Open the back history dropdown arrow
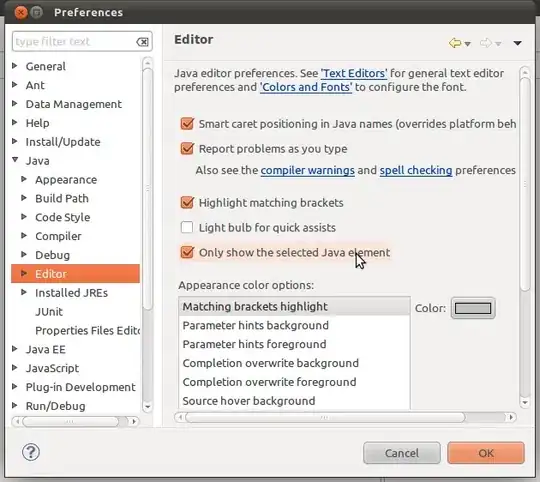This screenshot has width=540, height=482. pyautogui.click(x=467, y=44)
